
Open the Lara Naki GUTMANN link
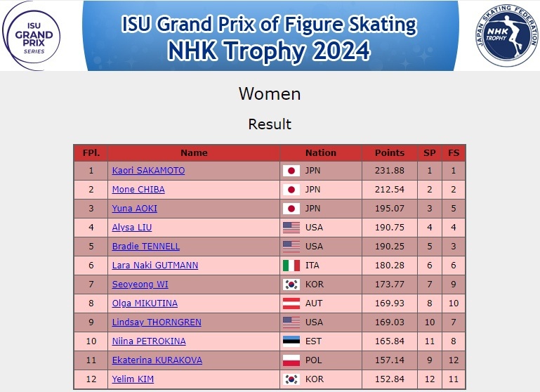pyautogui.click(x=155, y=266)
